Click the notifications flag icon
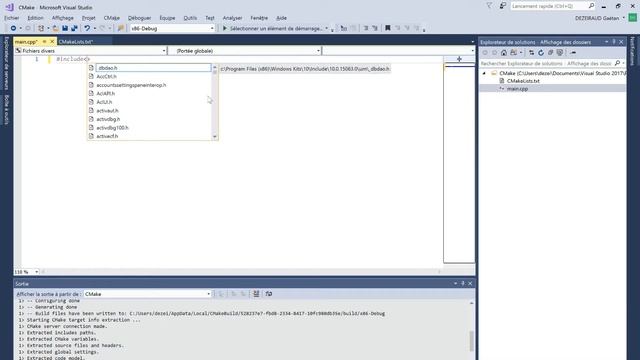Screen dimensions: 640x360 489,6
